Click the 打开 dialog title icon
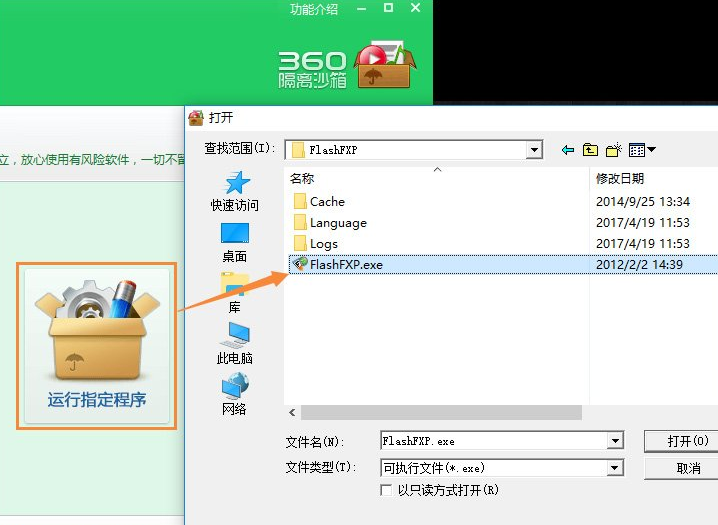The height and width of the screenshot is (525, 718). point(196,118)
